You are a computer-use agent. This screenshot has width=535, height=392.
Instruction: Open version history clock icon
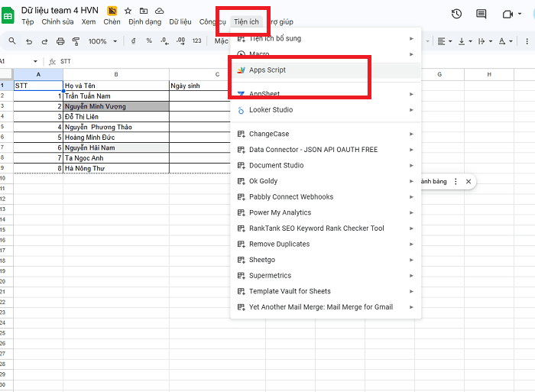[x=456, y=14]
